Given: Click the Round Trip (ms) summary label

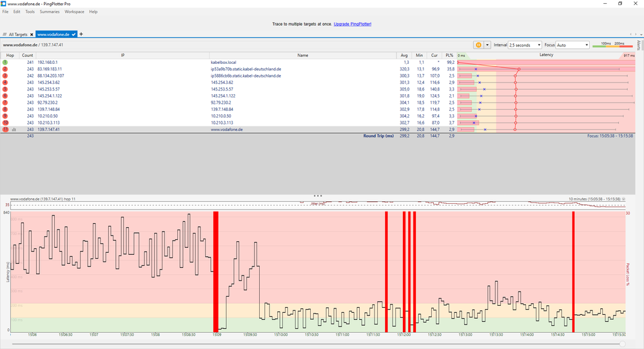Looking at the screenshot, I should tap(378, 135).
